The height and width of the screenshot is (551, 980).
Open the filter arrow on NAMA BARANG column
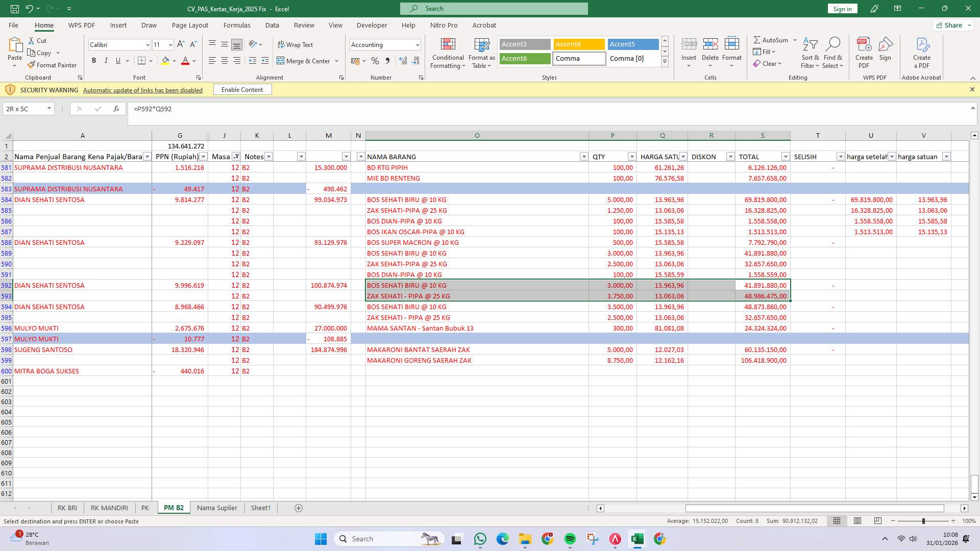(584, 157)
